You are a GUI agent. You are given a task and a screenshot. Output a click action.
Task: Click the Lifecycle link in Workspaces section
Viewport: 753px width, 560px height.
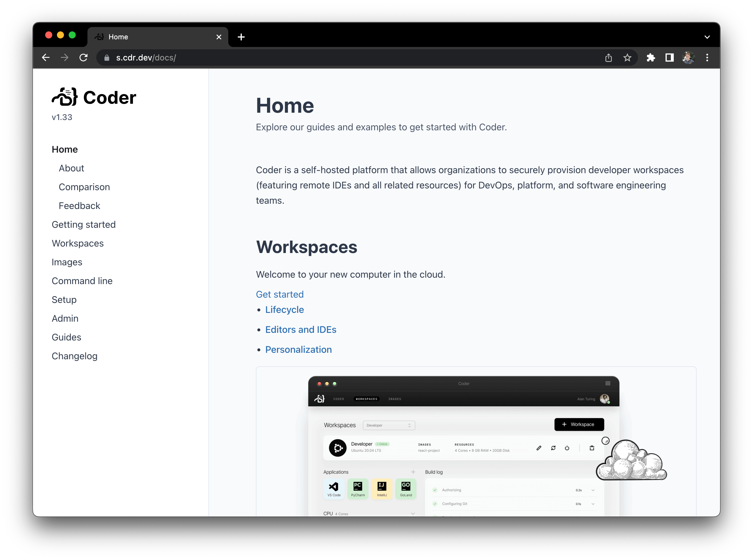[x=284, y=309]
